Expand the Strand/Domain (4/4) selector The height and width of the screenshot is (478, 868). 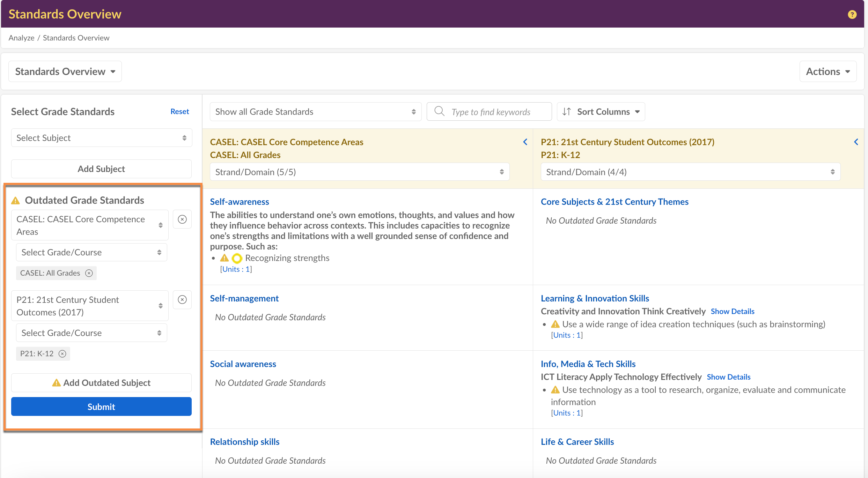[690, 172]
